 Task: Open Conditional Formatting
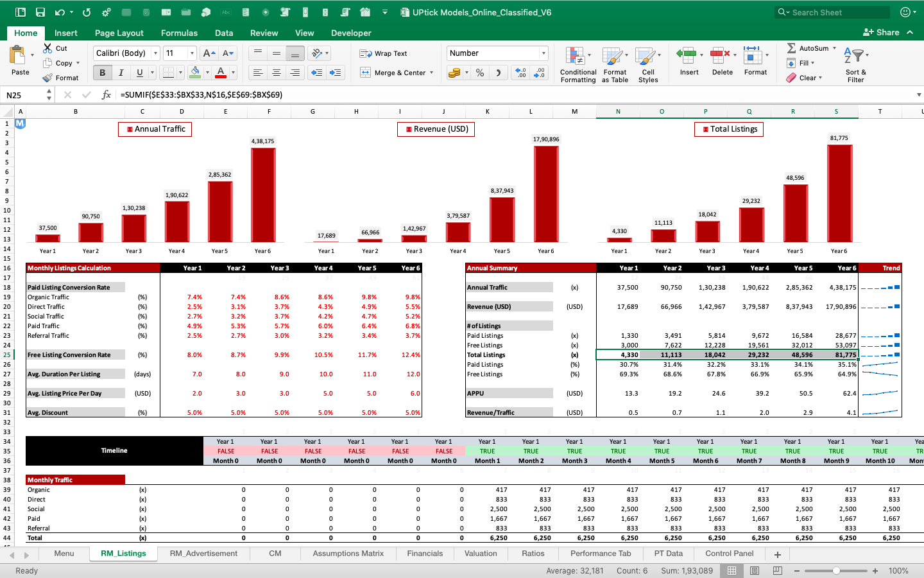pos(578,64)
